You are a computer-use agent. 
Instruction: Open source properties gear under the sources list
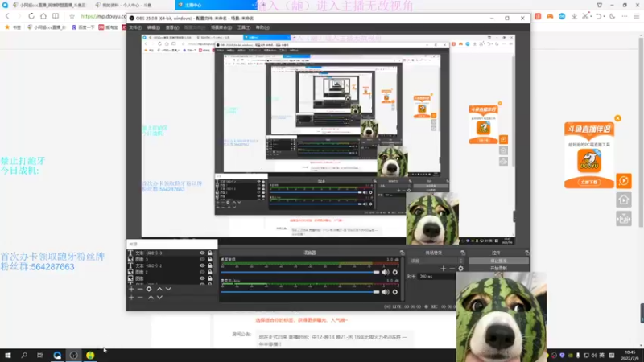[x=149, y=289]
